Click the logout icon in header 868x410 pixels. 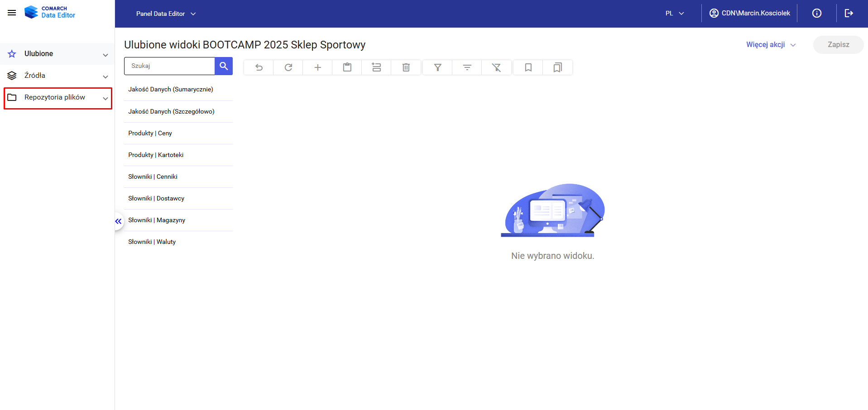coord(849,13)
